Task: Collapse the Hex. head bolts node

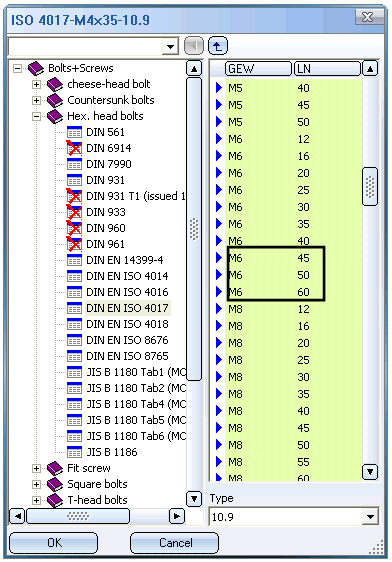Action: [36, 116]
